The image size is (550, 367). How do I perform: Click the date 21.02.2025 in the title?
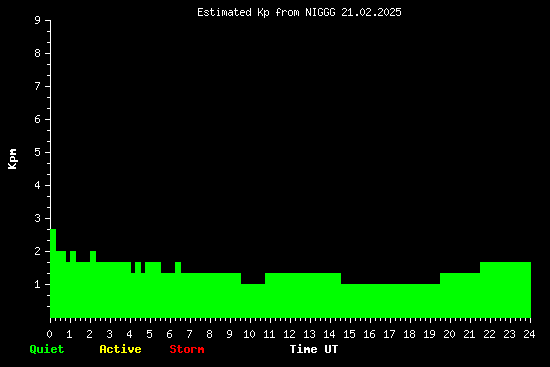coord(371,12)
